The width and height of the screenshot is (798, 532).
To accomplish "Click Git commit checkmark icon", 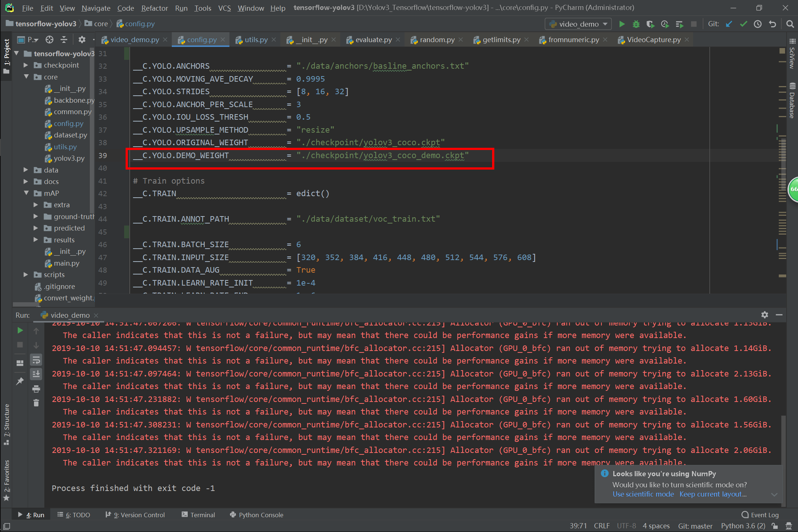I will [743, 24].
